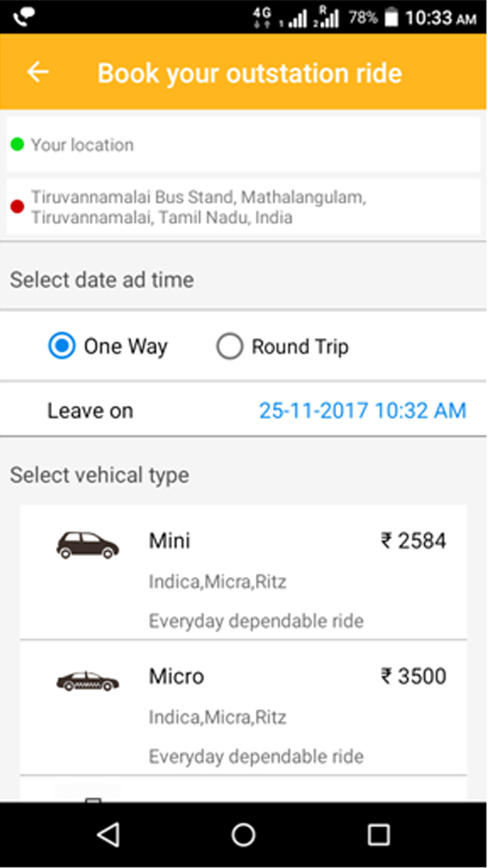The width and height of the screenshot is (488, 868).
Task: Tap Android back navigation triangle
Action: coord(108,835)
